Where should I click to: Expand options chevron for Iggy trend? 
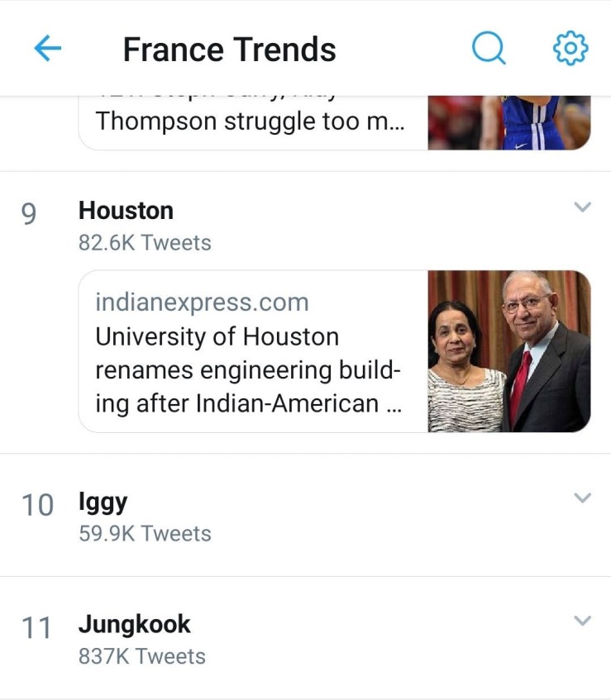pyautogui.click(x=583, y=498)
